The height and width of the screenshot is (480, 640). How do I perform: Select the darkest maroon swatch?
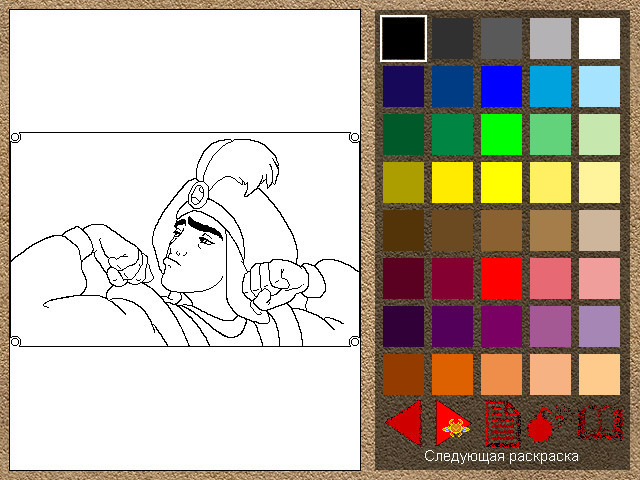coord(403,278)
